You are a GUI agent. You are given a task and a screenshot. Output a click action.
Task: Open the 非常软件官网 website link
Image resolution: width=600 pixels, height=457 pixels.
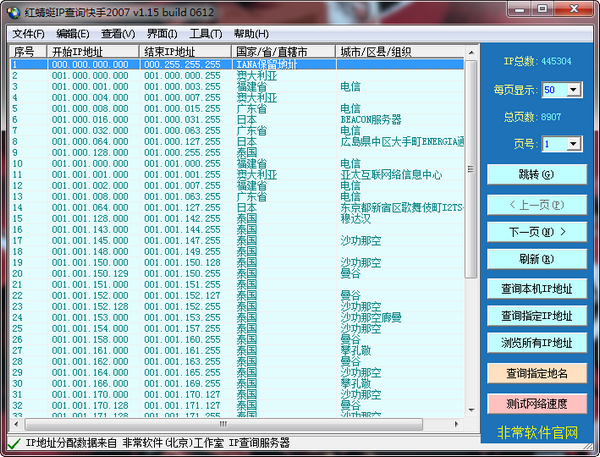click(537, 433)
